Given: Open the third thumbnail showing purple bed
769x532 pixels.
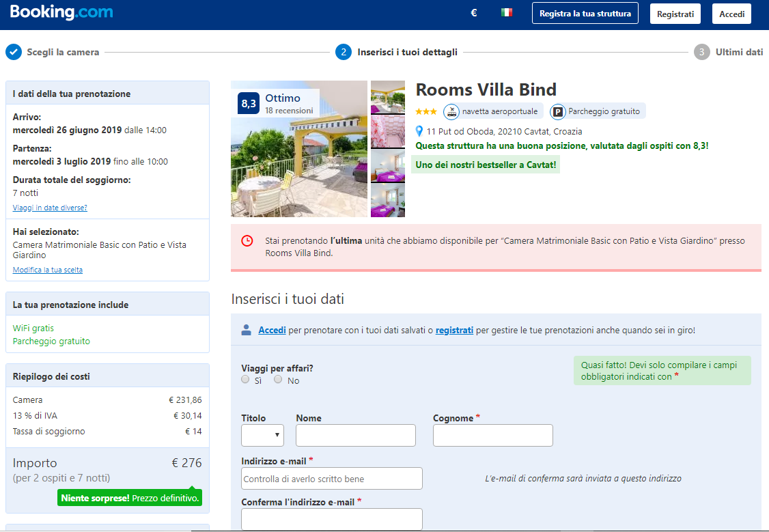Looking at the screenshot, I should (388, 166).
